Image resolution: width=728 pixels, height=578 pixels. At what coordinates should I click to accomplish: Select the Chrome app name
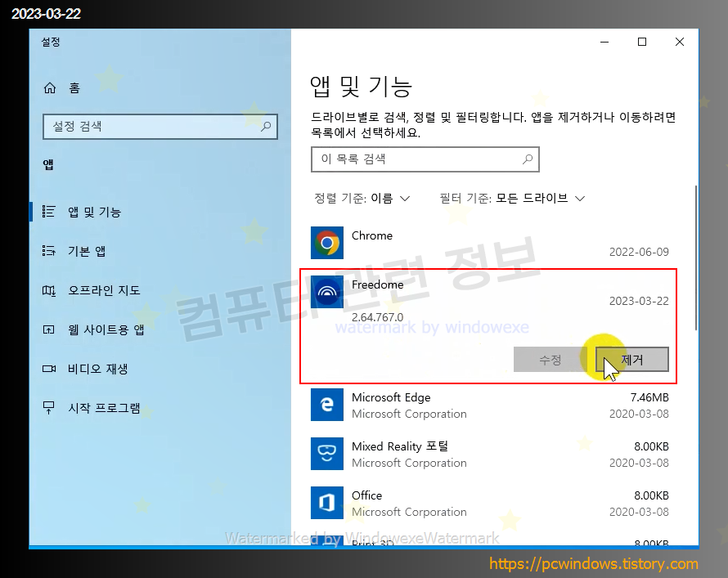(372, 235)
